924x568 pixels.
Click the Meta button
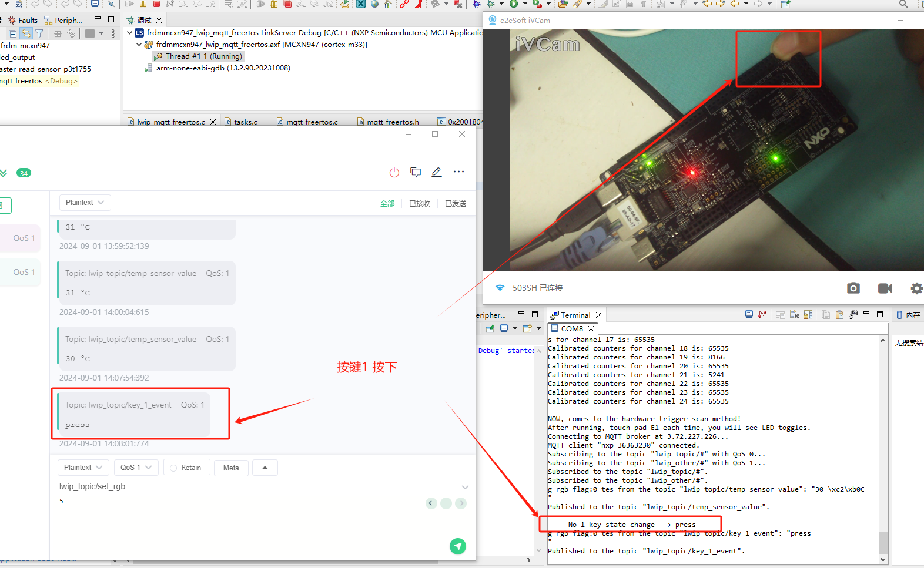point(231,468)
